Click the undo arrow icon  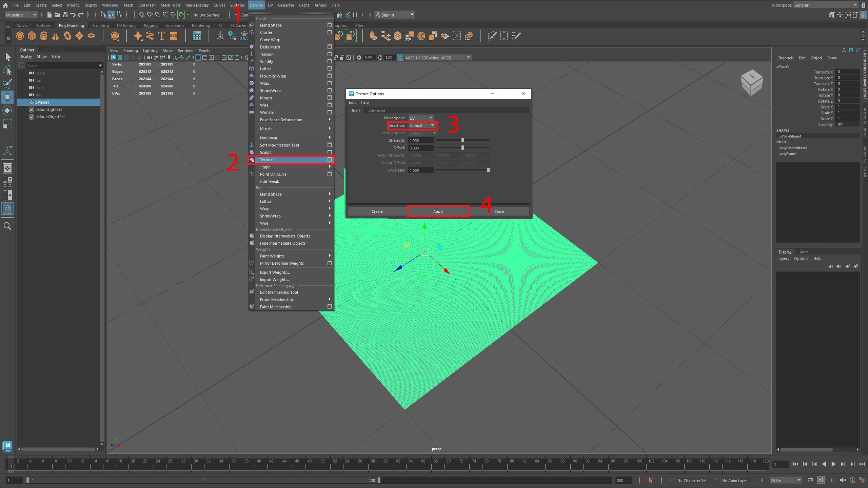click(73, 15)
